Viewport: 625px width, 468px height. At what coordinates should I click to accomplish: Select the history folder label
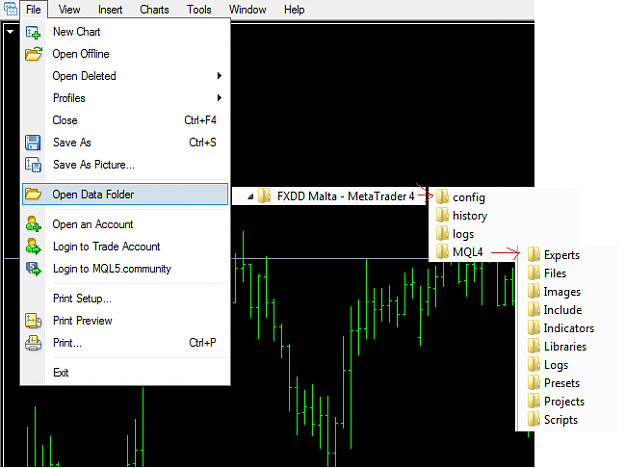pos(470,215)
